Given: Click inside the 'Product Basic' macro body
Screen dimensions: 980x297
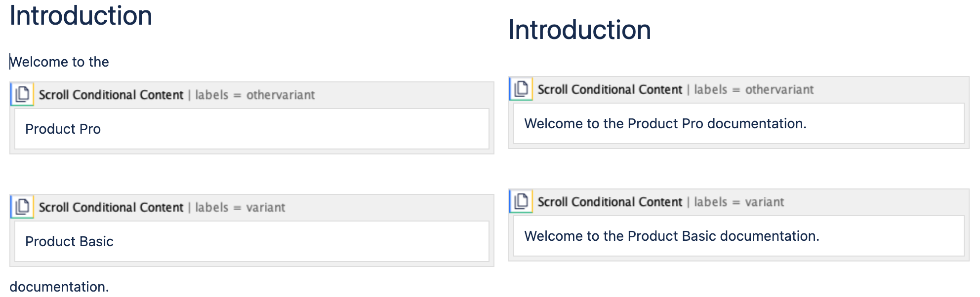Looking at the screenshot, I should [x=70, y=241].
